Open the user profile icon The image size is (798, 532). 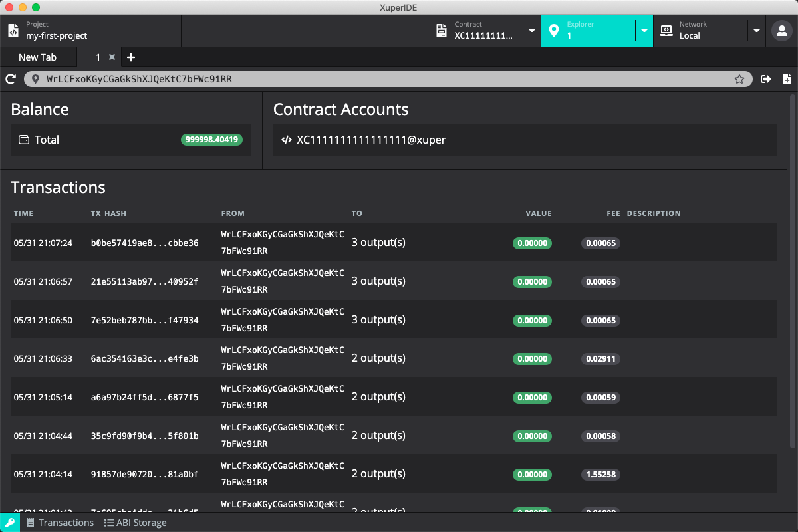click(779, 31)
